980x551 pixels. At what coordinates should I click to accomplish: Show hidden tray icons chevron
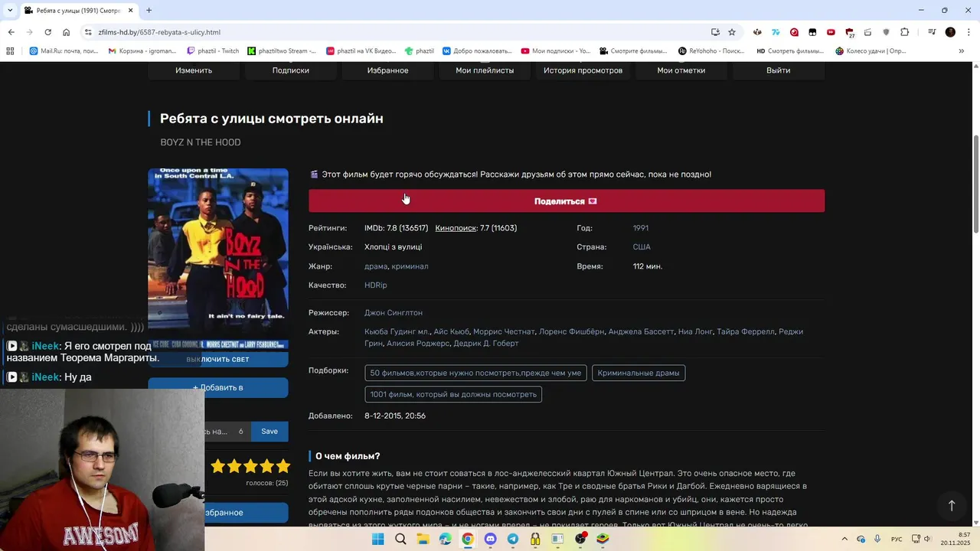tap(844, 539)
